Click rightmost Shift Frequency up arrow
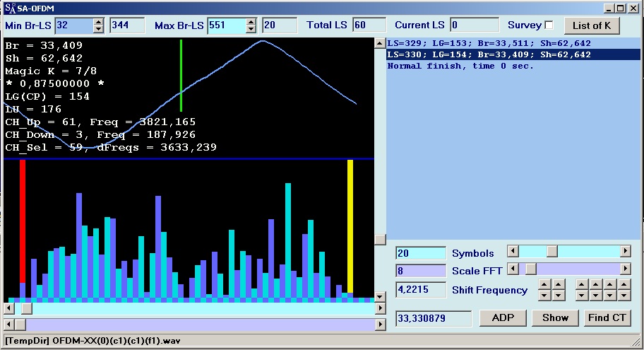This screenshot has width=644, height=350. point(624,285)
